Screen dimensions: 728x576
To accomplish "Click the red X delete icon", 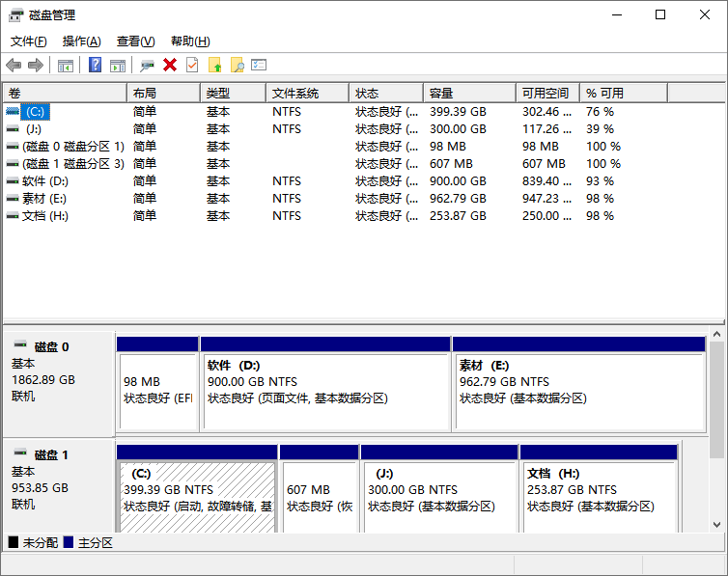I will [170, 65].
